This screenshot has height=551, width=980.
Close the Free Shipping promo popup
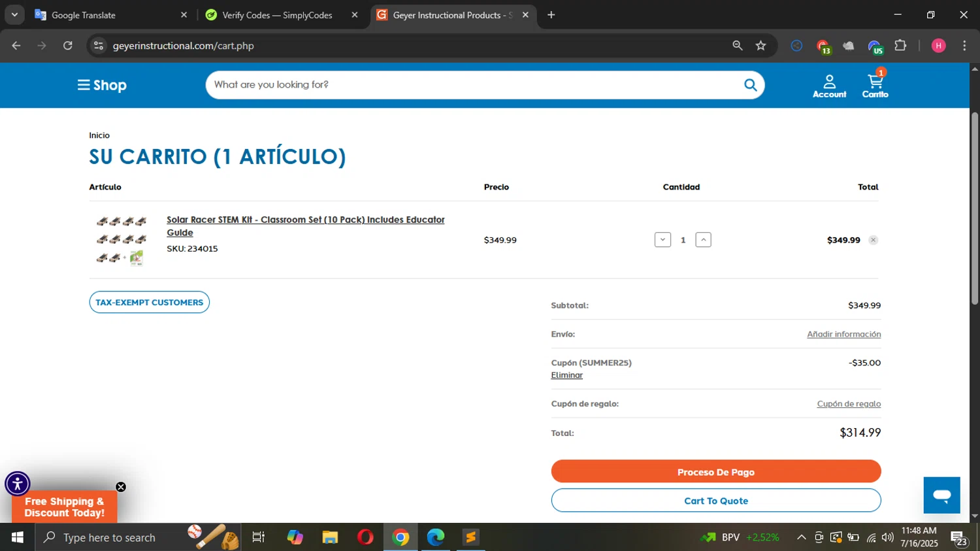click(121, 487)
